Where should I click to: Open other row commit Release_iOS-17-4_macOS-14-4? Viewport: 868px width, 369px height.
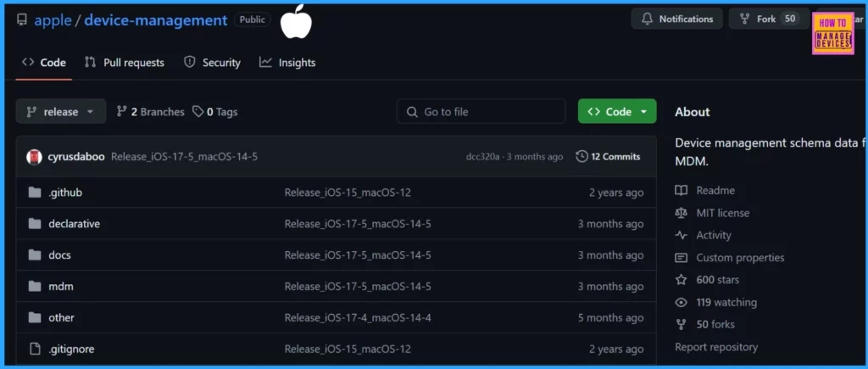(x=358, y=317)
